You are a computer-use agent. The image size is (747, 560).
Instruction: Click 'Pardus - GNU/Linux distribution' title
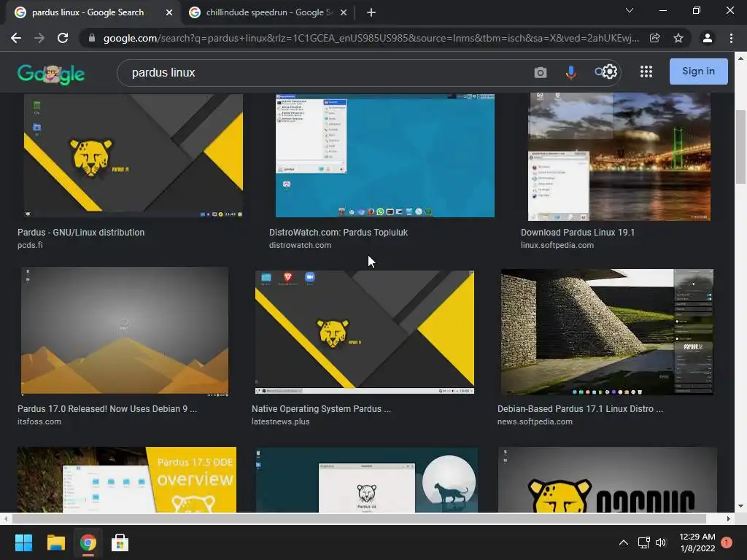[x=81, y=233]
